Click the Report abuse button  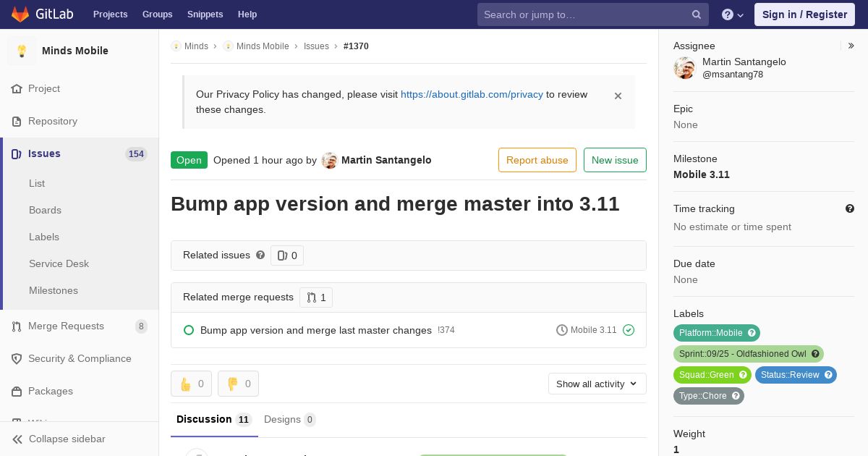coord(537,160)
